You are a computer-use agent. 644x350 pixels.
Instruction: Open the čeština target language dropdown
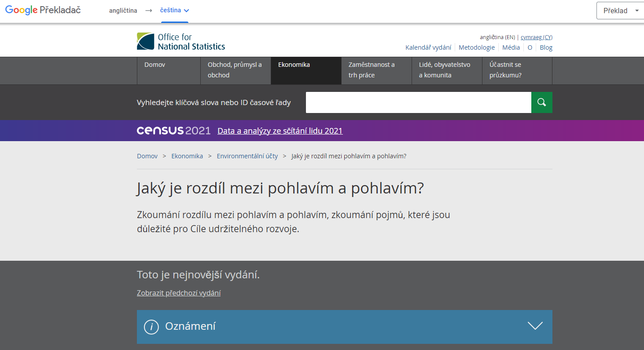click(175, 11)
